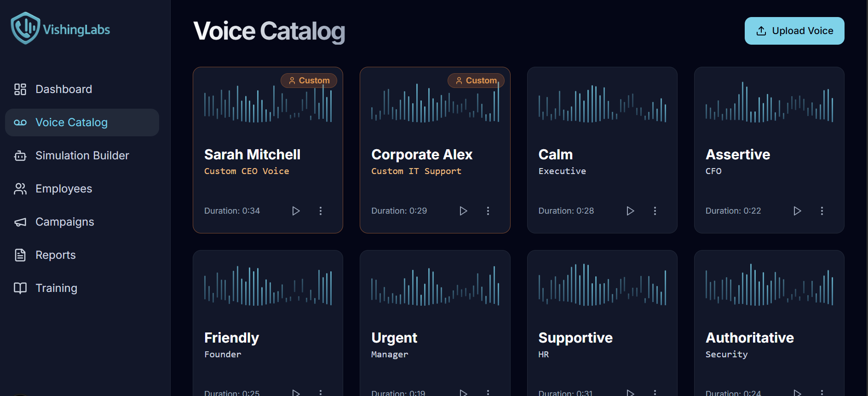Select the Corporate Alex voice title

(422, 155)
